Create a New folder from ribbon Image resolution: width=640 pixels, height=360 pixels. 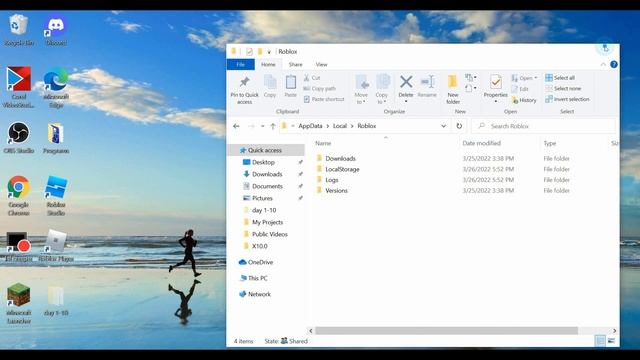tap(453, 90)
